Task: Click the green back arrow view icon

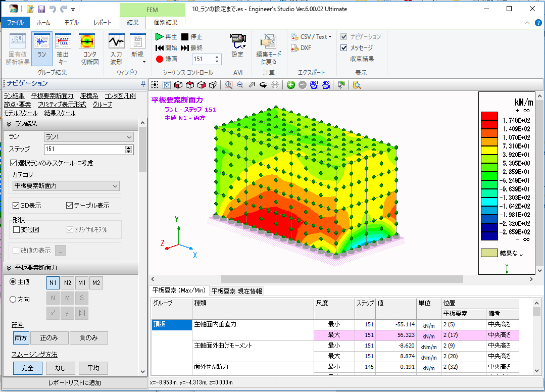Action: tap(291, 85)
